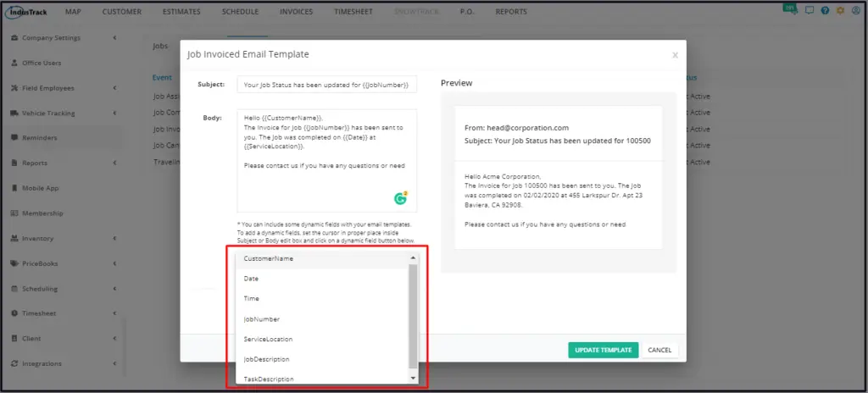The height and width of the screenshot is (393, 868).
Task: Click the Inventory boxes icon
Action: tap(15, 239)
